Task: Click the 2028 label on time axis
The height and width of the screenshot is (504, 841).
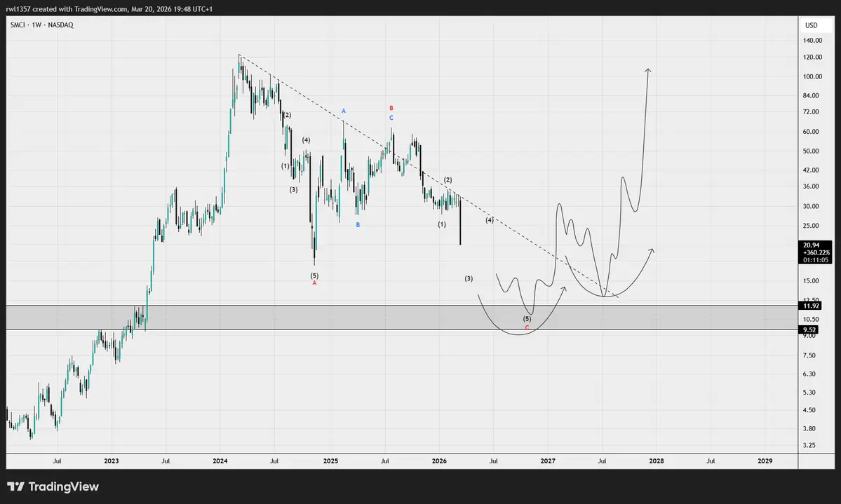Action: pos(657,461)
